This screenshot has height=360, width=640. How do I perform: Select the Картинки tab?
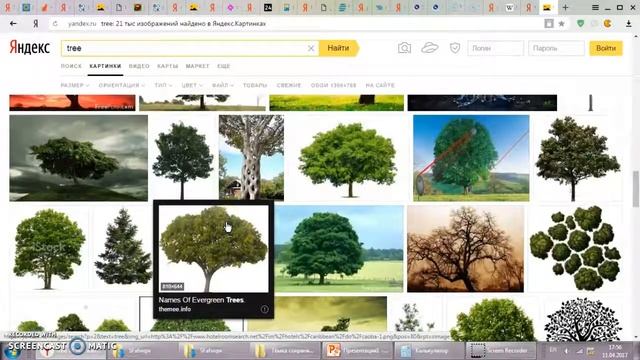coord(105,66)
